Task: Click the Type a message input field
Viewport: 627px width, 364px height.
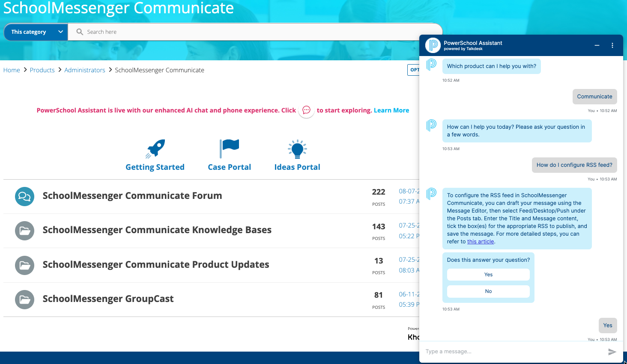Action: click(493, 351)
